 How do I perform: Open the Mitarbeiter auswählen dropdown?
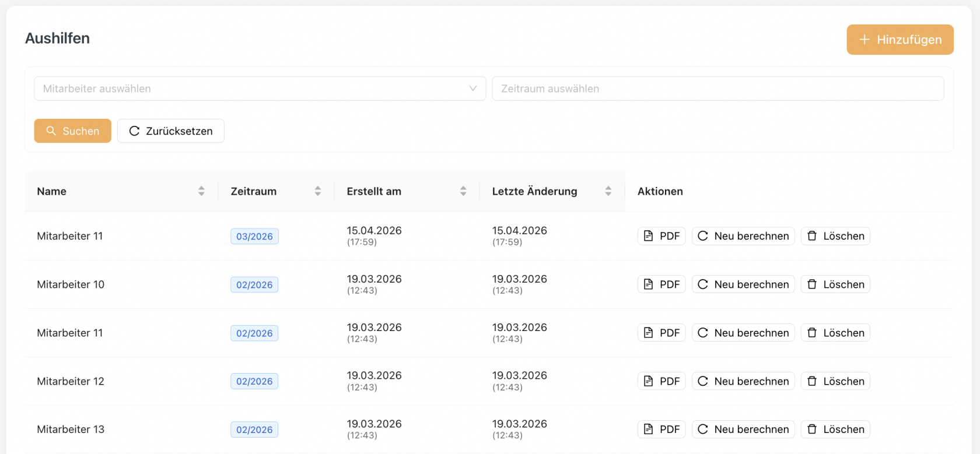(260, 89)
